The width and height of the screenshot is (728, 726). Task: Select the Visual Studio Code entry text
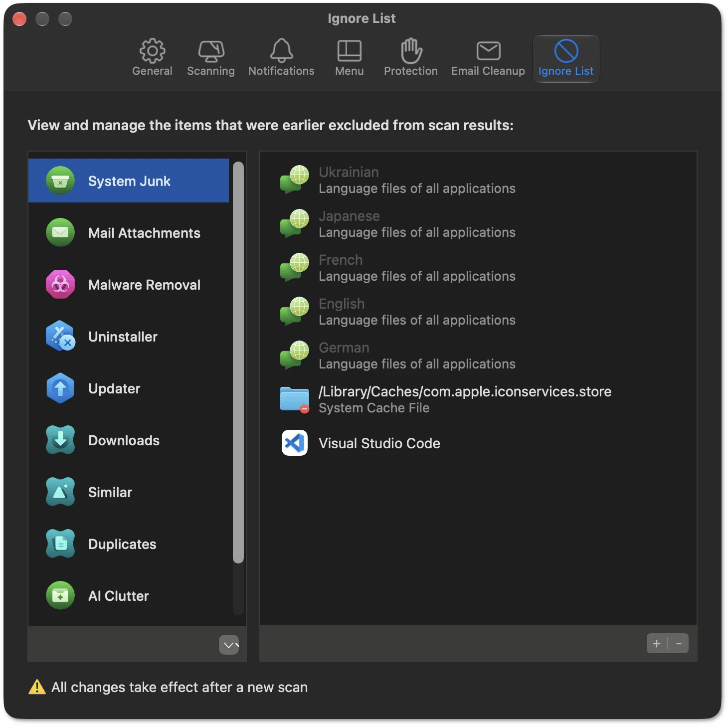pyautogui.click(x=379, y=443)
